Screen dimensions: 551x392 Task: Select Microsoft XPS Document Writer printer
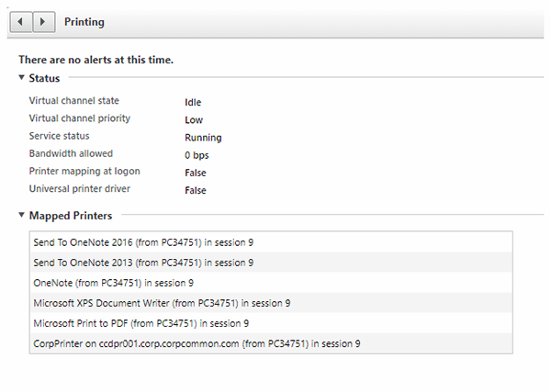point(162,303)
